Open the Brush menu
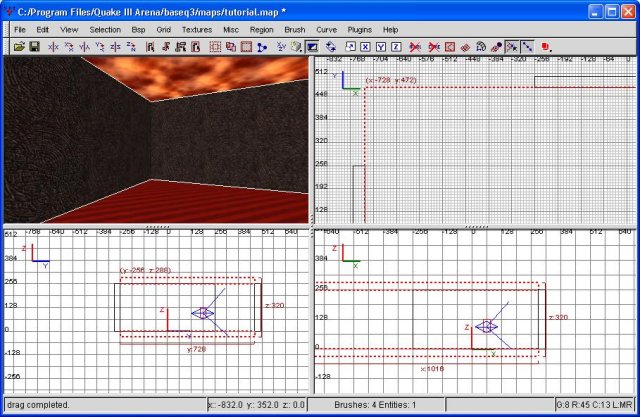The image size is (640, 417). tap(295, 30)
